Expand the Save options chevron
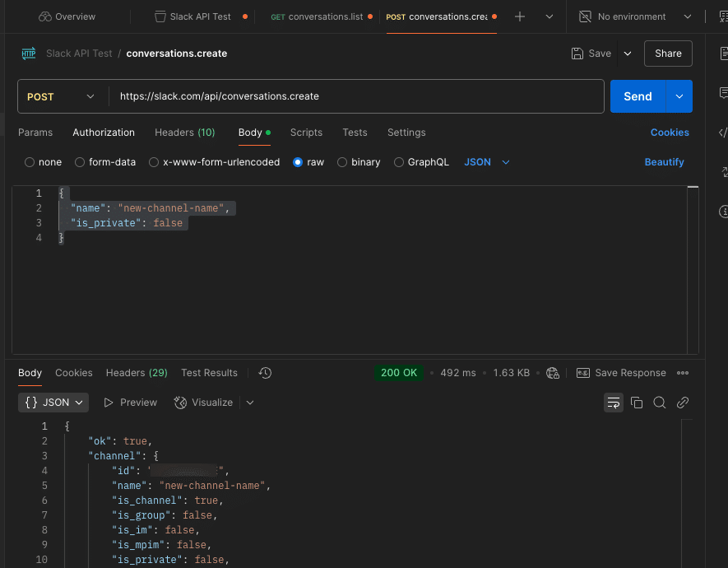Viewport: 728px width, 568px height. (628, 54)
